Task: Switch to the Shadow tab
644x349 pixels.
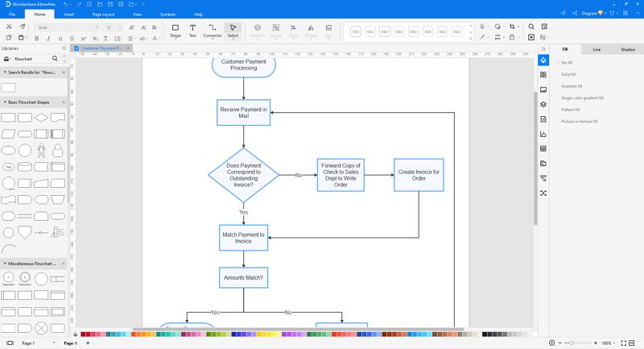Action: coord(628,49)
